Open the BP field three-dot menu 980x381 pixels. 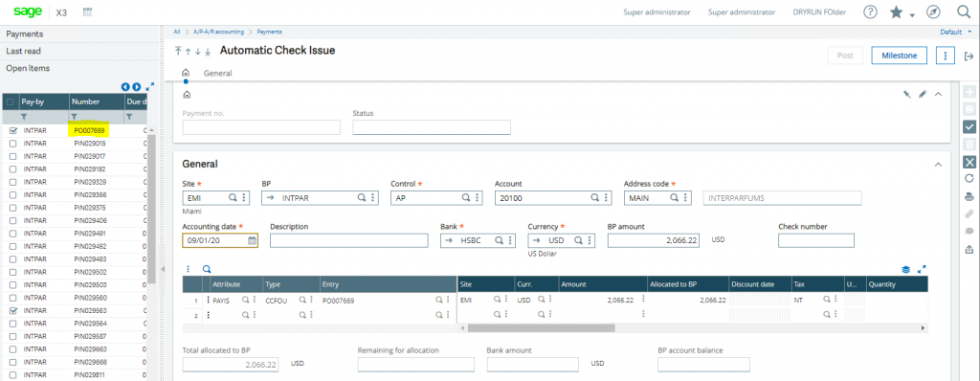373,198
